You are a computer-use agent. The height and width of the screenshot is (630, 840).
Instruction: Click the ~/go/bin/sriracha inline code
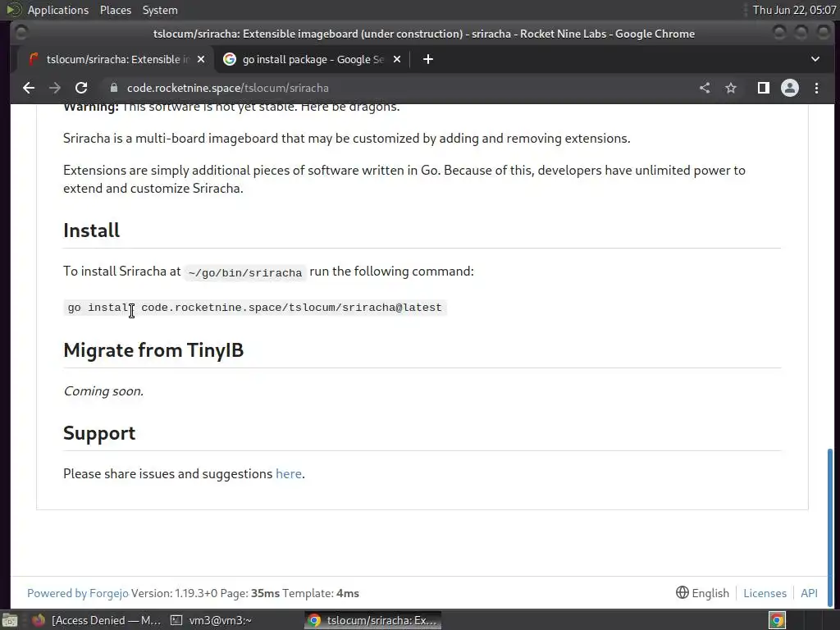[x=245, y=272]
